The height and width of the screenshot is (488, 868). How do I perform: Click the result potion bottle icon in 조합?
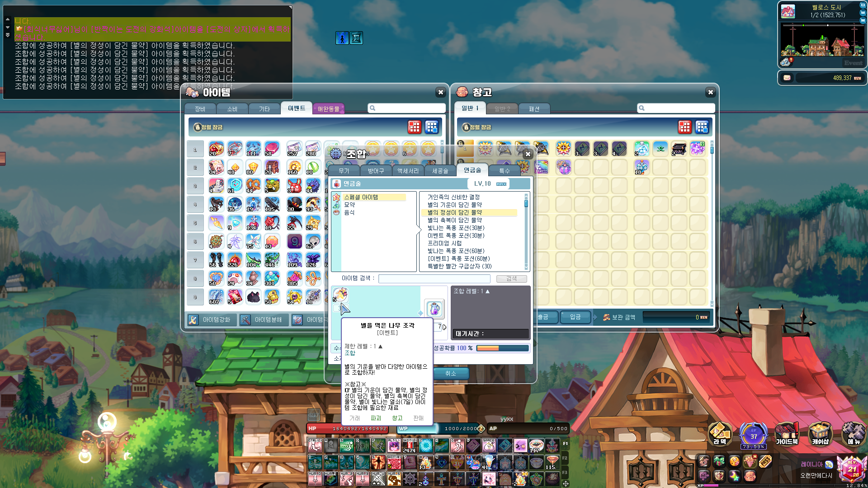pyautogui.click(x=434, y=309)
